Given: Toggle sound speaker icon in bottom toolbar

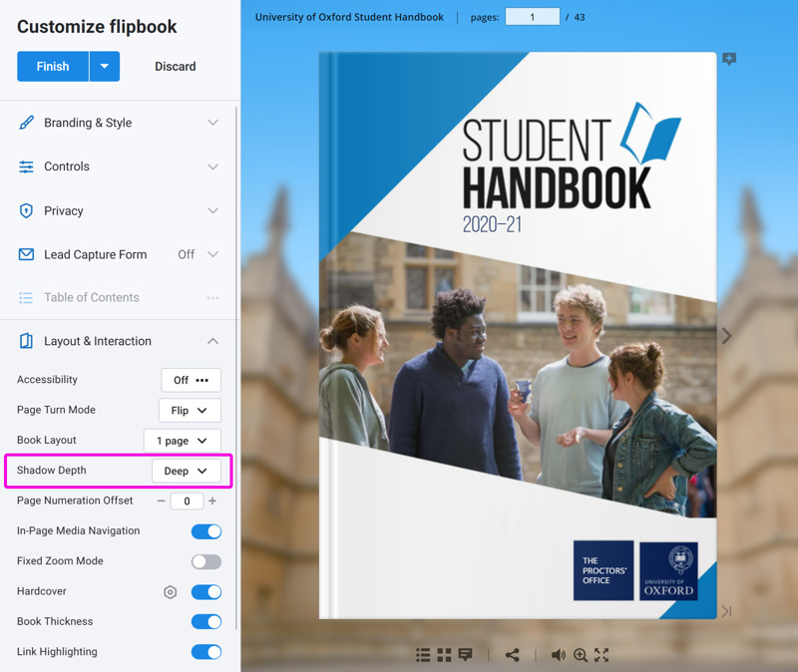Looking at the screenshot, I should pyautogui.click(x=559, y=655).
